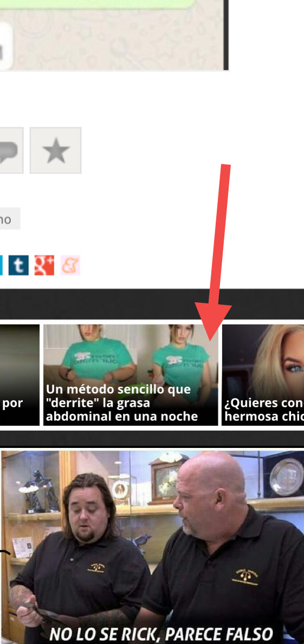Screen dimensions: 304x644
Task: Open the Rick meme image below the ads
Action: coord(152,547)
